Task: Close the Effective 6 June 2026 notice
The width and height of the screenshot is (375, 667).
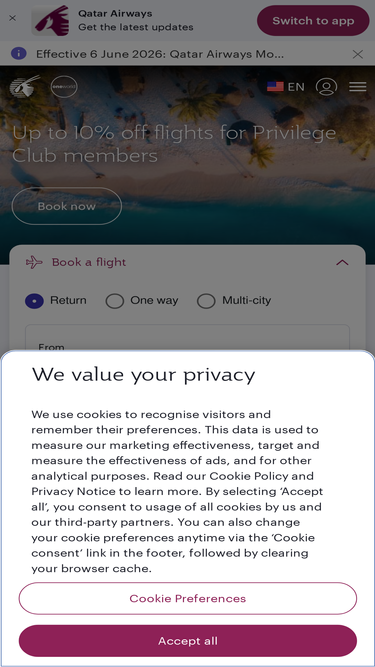Action: (358, 54)
